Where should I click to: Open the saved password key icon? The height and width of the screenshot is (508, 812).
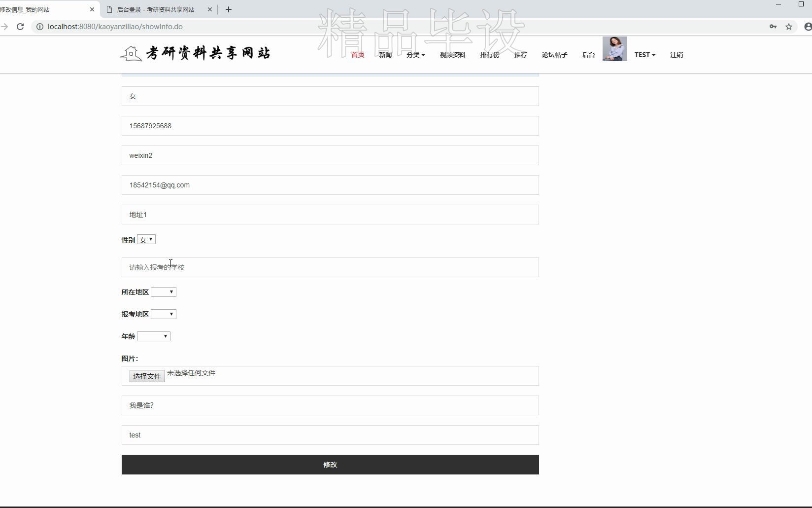(x=773, y=27)
